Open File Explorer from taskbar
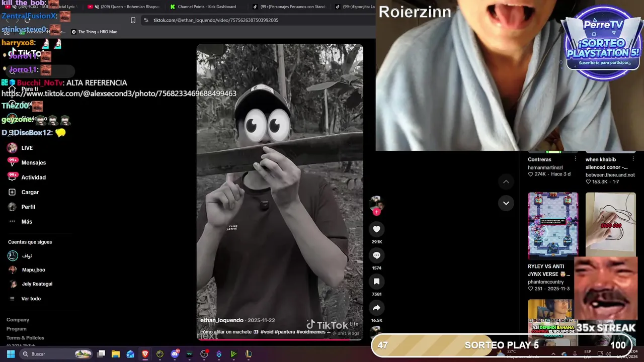Image resolution: width=644 pixels, height=362 pixels. 116,354
